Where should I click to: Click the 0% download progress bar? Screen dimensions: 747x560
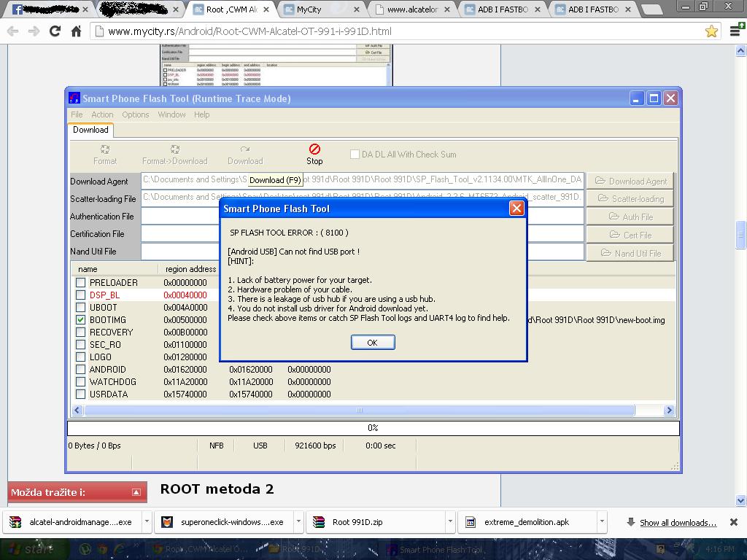pos(373,427)
